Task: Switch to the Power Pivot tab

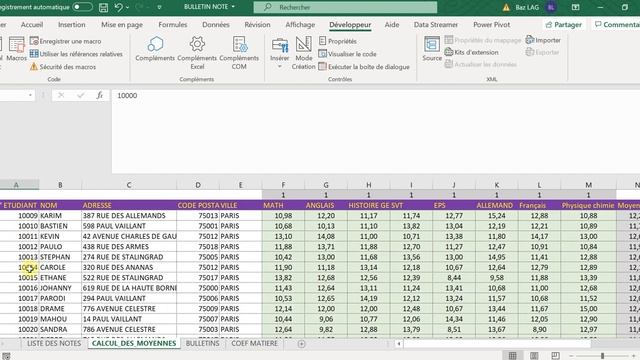Action: pos(491,24)
